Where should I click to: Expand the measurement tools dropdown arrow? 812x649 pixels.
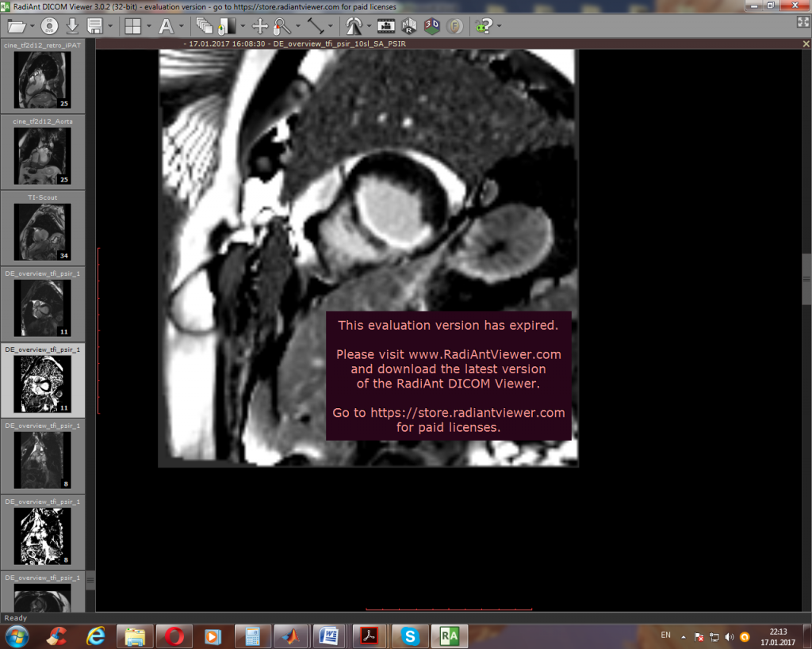click(x=331, y=26)
